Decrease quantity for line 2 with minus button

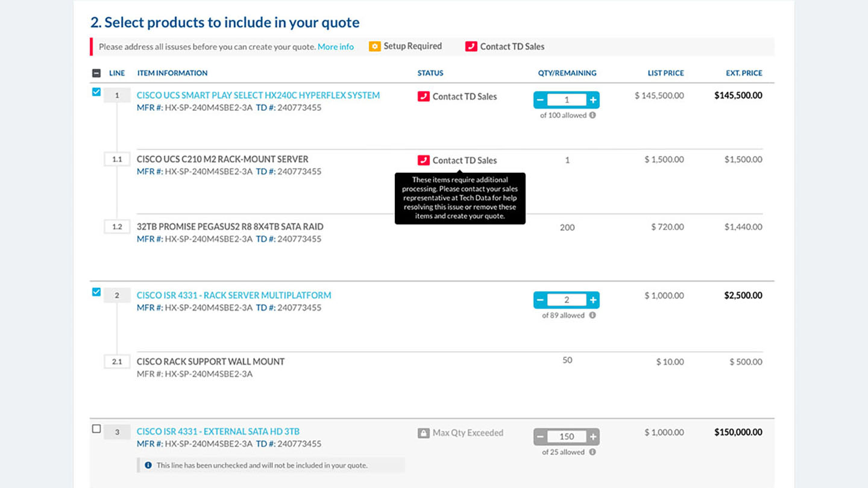[x=541, y=300]
